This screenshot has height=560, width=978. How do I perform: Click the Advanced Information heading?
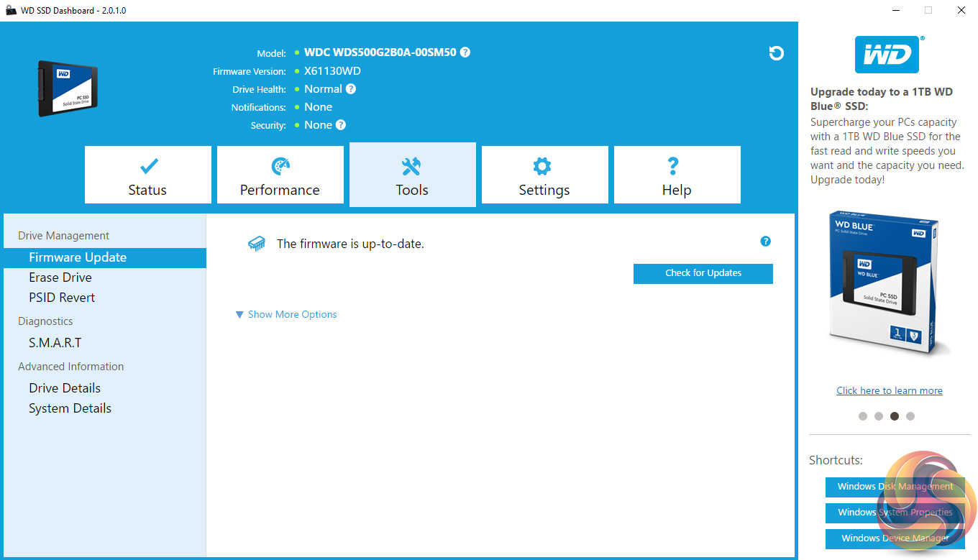pos(70,367)
